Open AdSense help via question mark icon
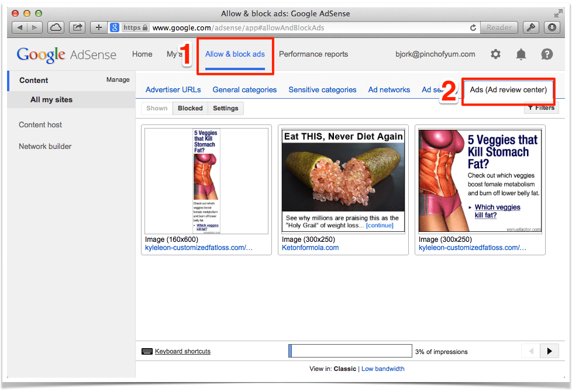The height and width of the screenshot is (392, 572). point(546,54)
